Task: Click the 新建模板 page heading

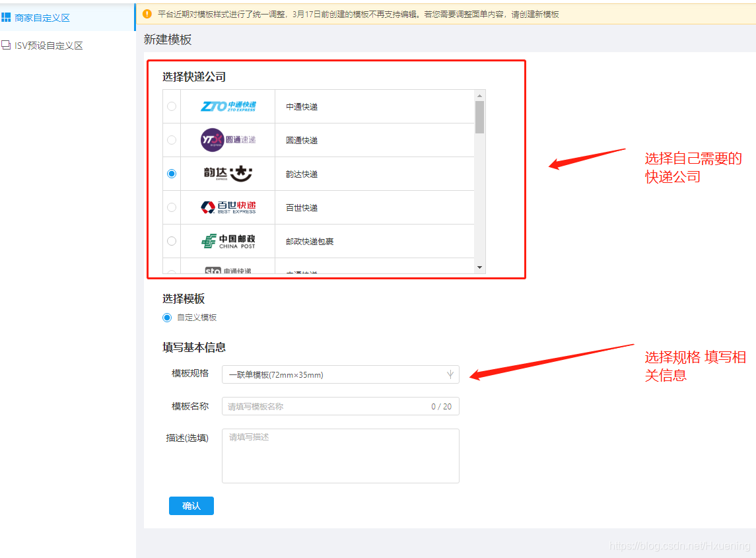Action: 167,40
